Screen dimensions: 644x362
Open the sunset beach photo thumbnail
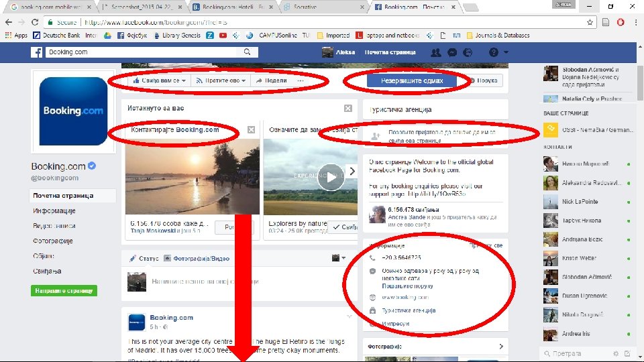click(x=193, y=176)
